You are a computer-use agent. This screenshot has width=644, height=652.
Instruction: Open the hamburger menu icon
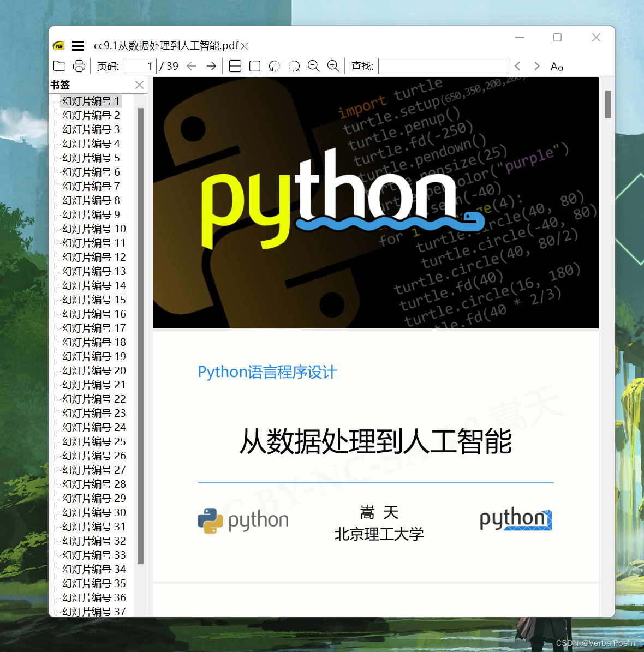coord(78,46)
